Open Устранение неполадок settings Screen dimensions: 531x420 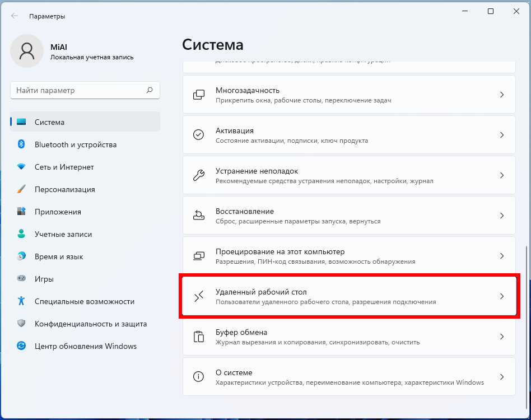tap(348, 175)
